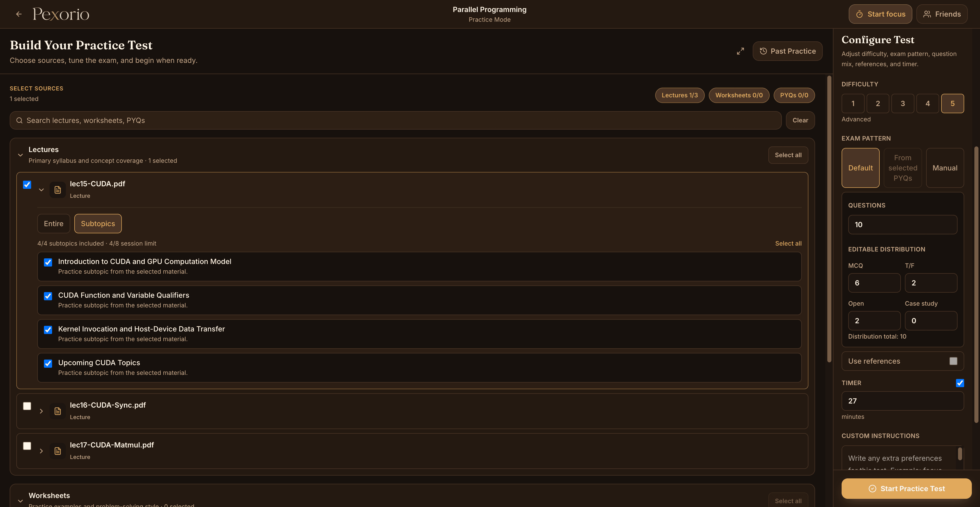980x507 pixels.
Task: Click the "4/4 subtopics included" text
Action: [70, 243]
